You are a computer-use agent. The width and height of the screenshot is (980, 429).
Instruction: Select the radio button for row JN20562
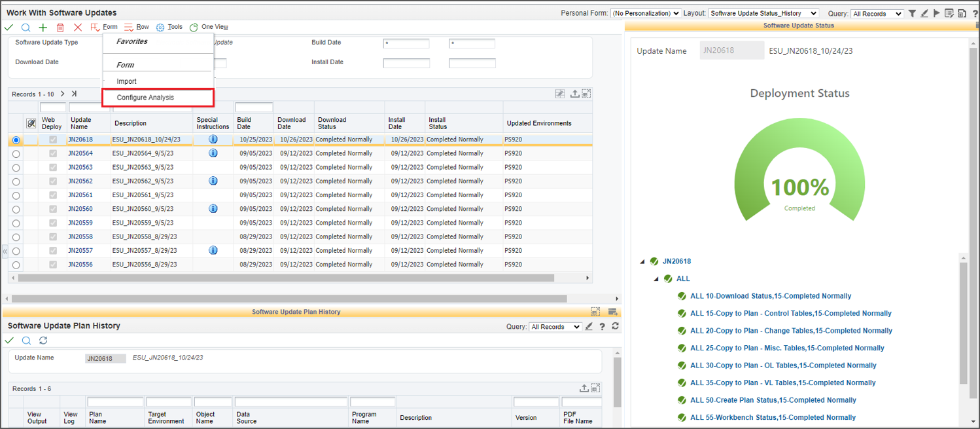16,181
